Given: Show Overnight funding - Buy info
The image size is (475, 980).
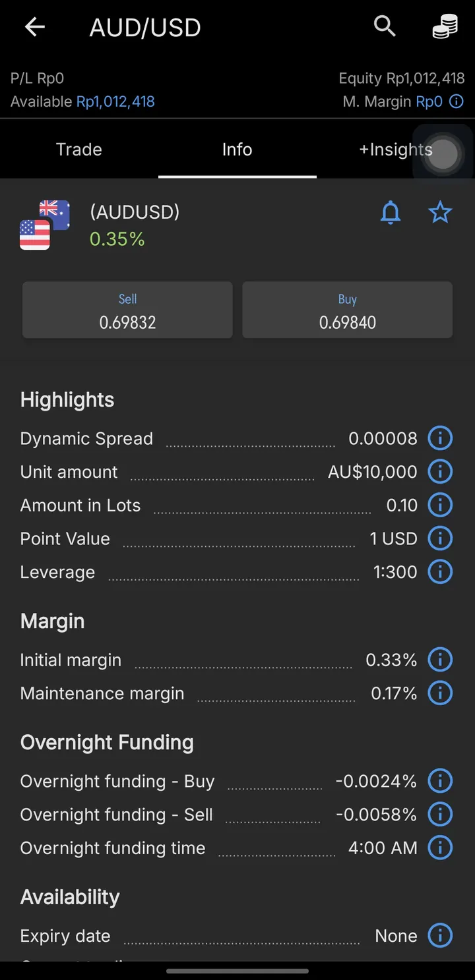Looking at the screenshot, I should pos(440,781).
